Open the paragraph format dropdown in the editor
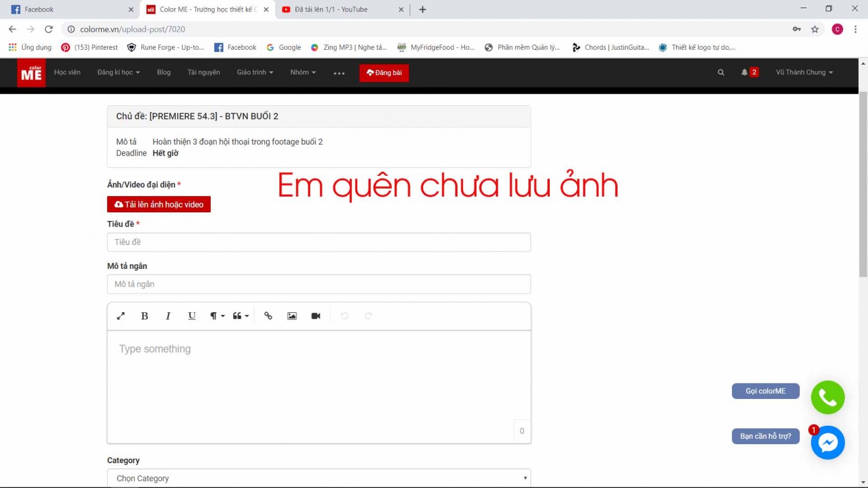This screenshot has height=488, width=868. (x=217, y=316)
